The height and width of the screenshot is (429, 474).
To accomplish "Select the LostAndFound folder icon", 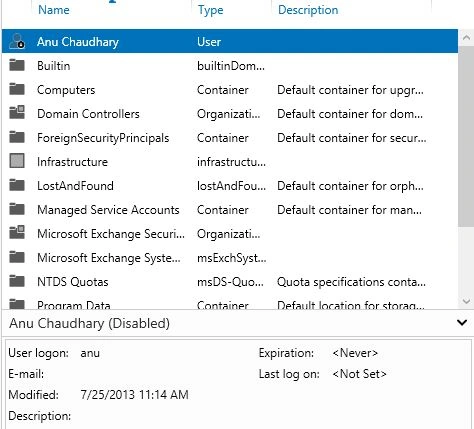I will click(x=17, y=185).
